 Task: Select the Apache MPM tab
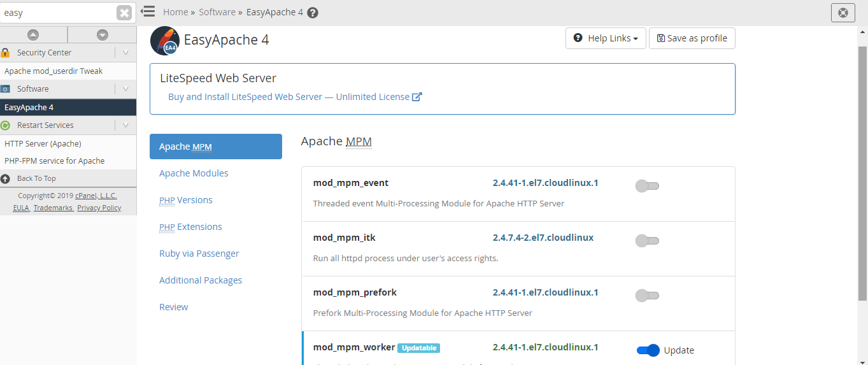pos(216,147)
